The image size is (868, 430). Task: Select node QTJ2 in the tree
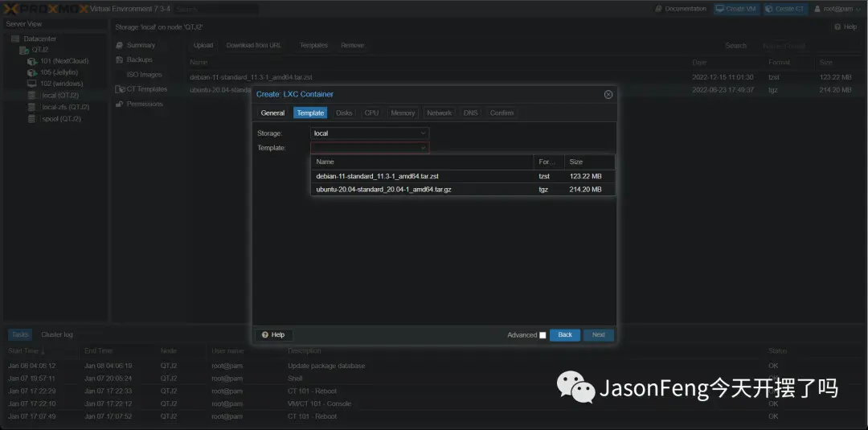coord(39,50)
